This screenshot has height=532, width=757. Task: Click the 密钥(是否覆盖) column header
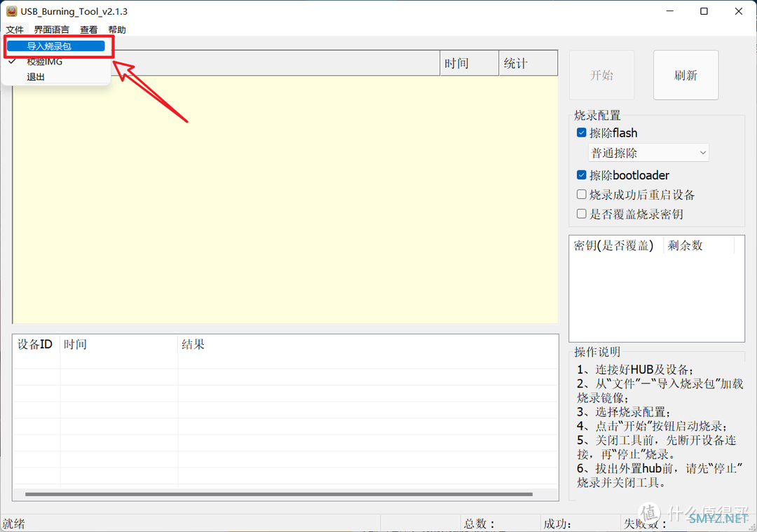tap(617, 245)
